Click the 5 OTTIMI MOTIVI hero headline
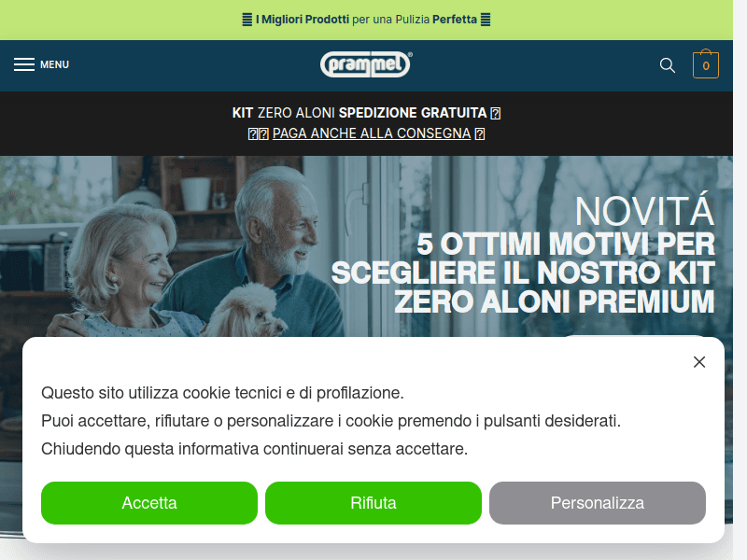The image size is (747, 560). tap(523, 273)
